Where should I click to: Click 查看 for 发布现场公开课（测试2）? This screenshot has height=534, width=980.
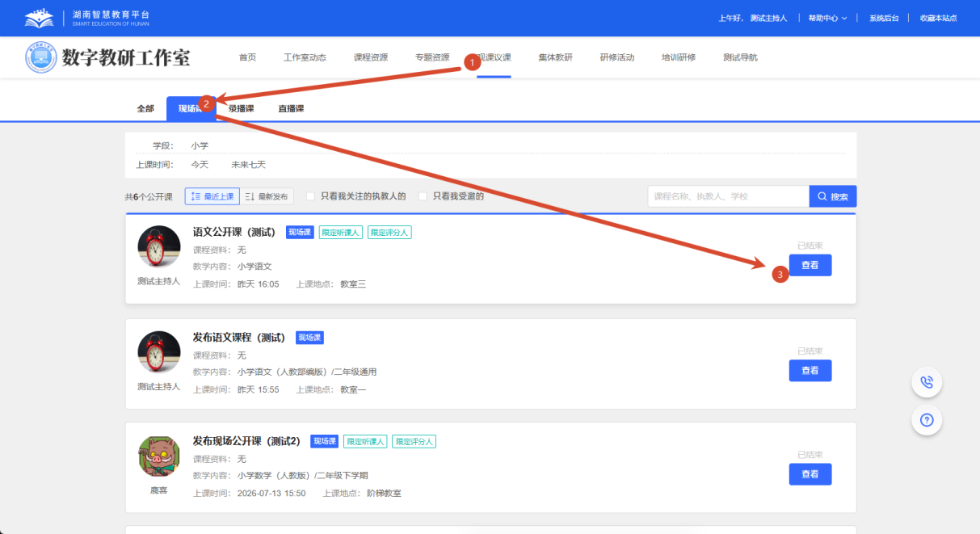point(810,474)
